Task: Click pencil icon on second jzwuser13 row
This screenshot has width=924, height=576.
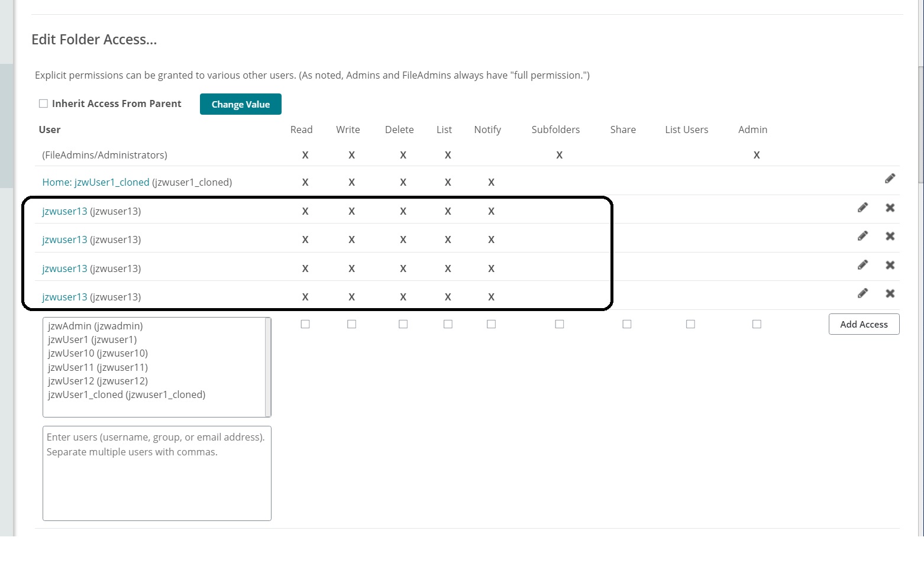Action: [x=862, y=236]
